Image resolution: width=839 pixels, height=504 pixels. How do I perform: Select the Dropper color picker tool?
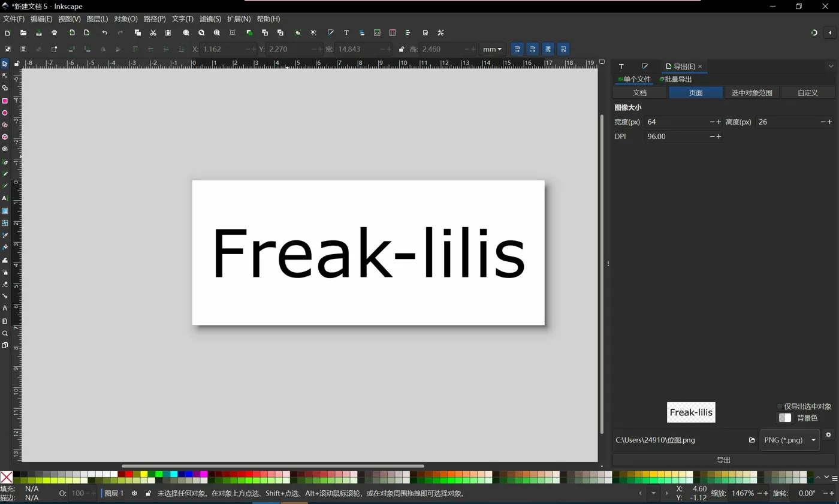pyautogui.click(x=5, y=235)
